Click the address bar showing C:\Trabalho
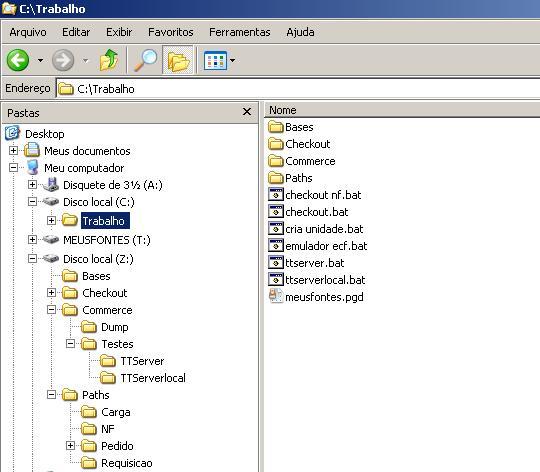 pyautogui.click(x=298, y=89)
